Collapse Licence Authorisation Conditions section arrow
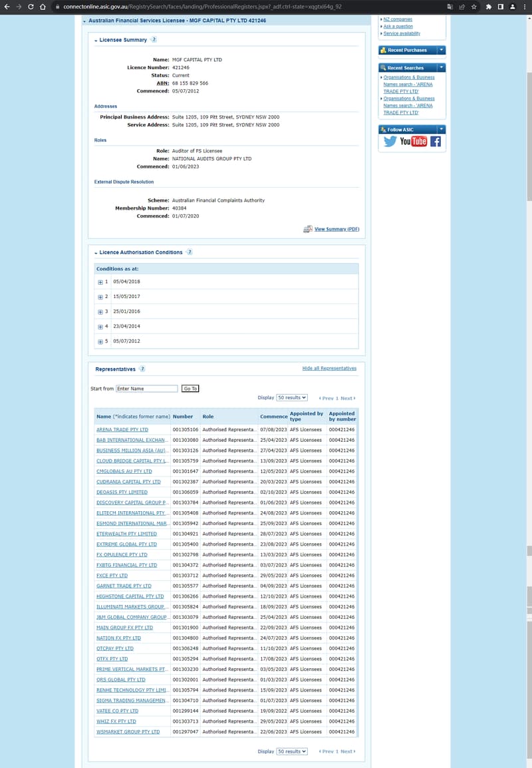Screen dimensions: 532x768 [96, 253]
